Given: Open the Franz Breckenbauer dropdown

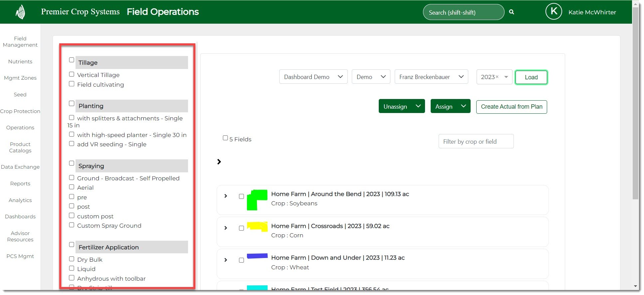Looking at the screenshot, I should pyautogui.click(x=431, y=77).
